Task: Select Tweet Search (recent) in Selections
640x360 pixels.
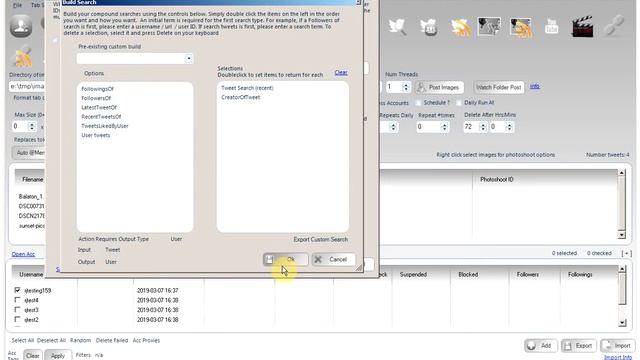Action: [x=247, y=88]
